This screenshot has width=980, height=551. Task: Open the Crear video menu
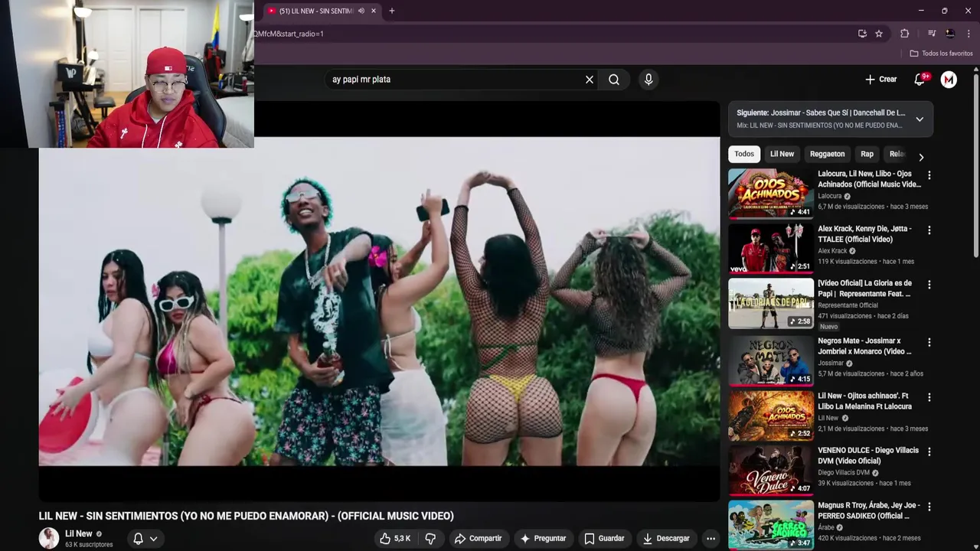880,80
